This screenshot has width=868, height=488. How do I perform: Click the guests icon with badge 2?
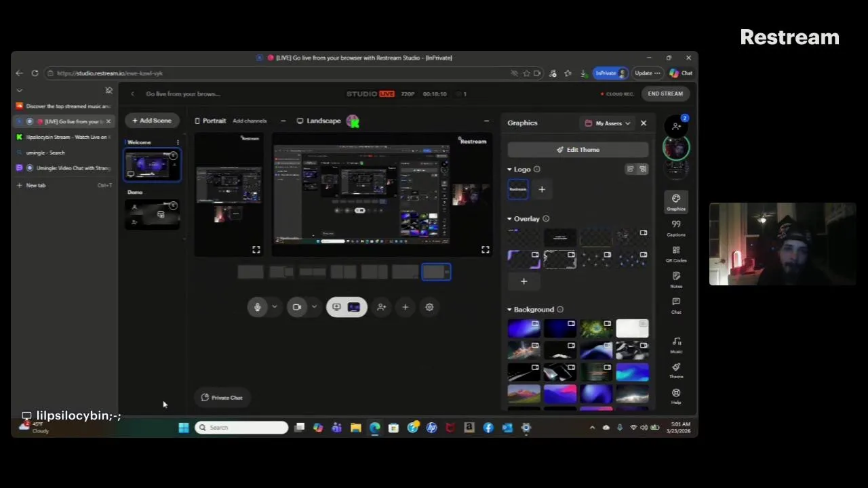pyautogui.click(x=677, y=125)
